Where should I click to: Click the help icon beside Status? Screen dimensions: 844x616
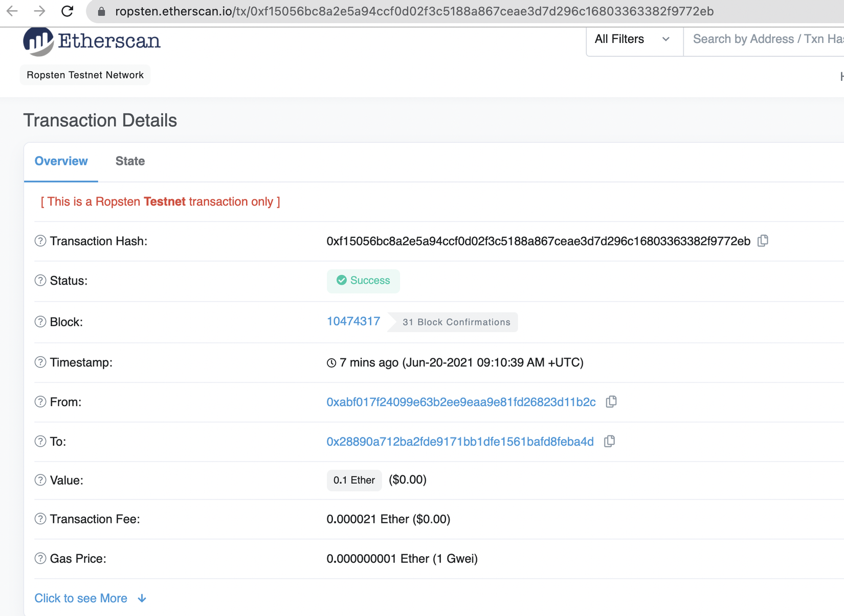click(x=40, y=280)
